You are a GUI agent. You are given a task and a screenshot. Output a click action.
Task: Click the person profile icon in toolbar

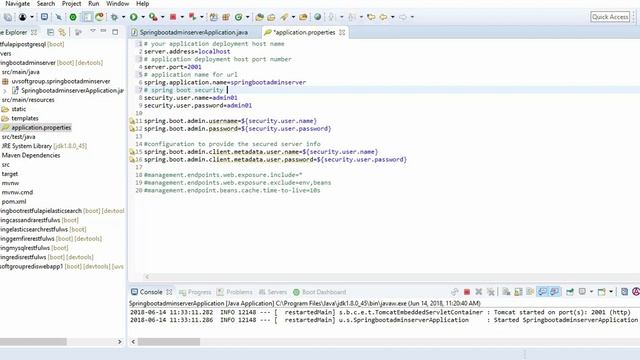[23, 17]
